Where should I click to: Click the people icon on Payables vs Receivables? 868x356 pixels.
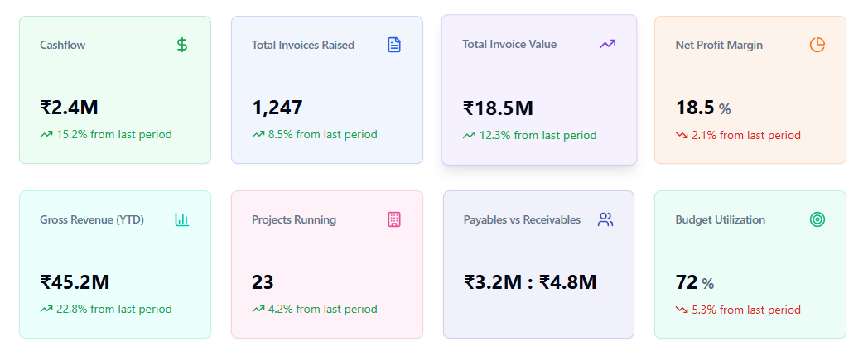click(x=605, y=219)
